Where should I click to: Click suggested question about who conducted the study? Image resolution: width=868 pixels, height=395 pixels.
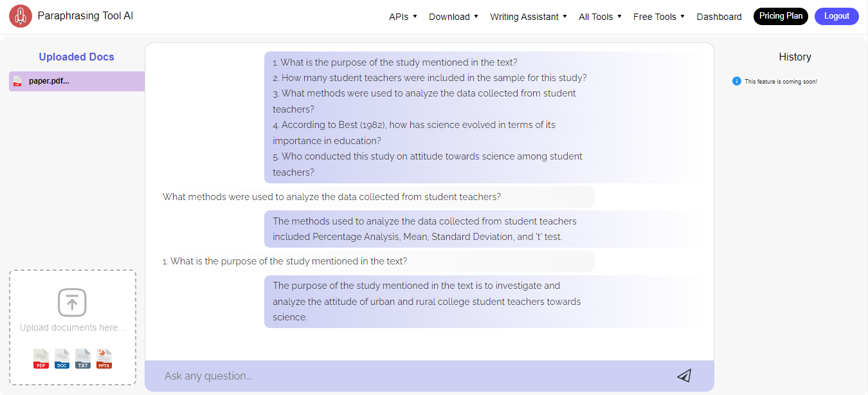point(428,164)
